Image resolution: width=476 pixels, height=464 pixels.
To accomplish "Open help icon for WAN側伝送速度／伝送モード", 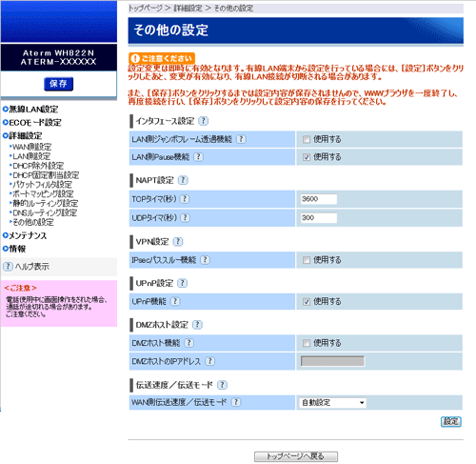I will tap(236, 402).
